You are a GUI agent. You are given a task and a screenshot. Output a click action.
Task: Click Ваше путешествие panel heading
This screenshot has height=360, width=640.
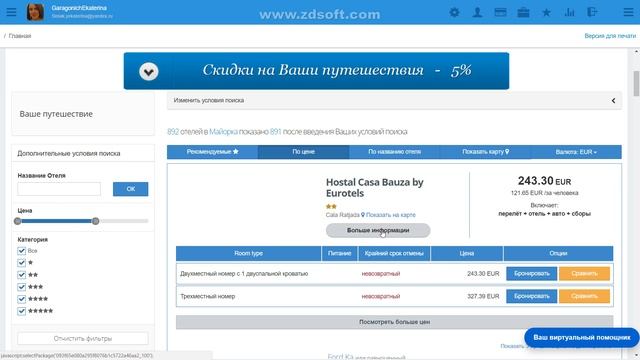tap(56, 114)
